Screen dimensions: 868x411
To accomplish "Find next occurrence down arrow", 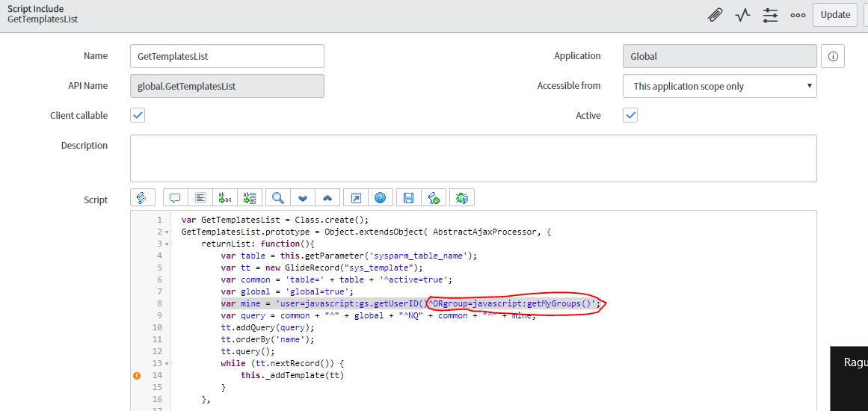I will [303, 197].
